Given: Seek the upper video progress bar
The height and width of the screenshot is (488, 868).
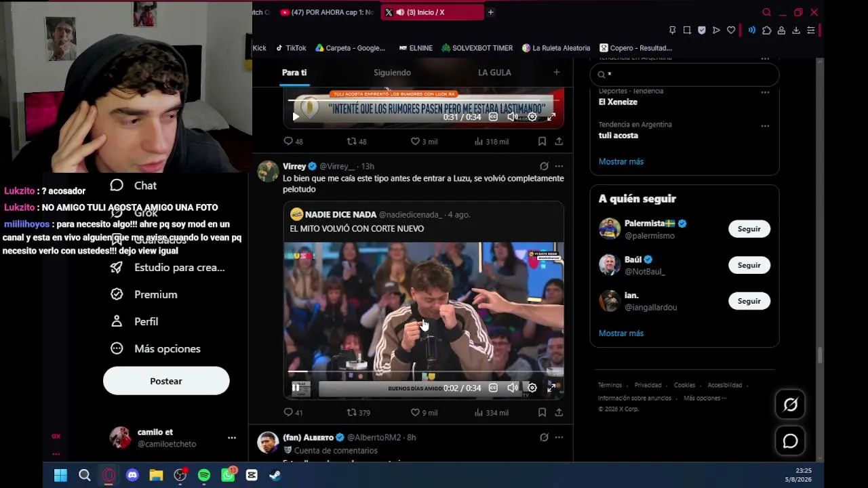Looking at the screenshot, I should [424, 100].
